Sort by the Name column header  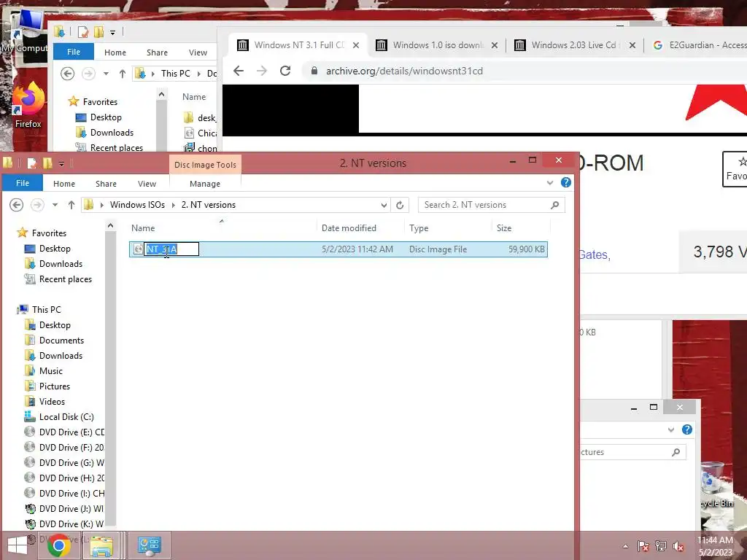point(143,228)
